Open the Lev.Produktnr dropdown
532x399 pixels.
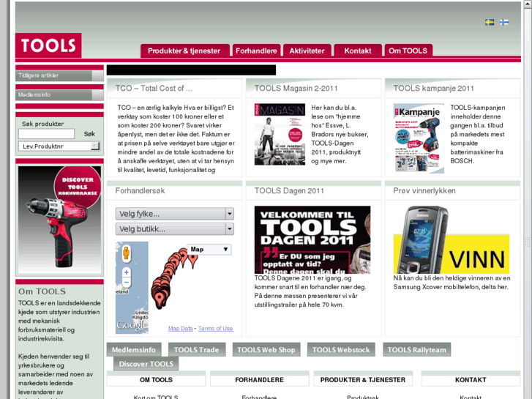[59, 146]
